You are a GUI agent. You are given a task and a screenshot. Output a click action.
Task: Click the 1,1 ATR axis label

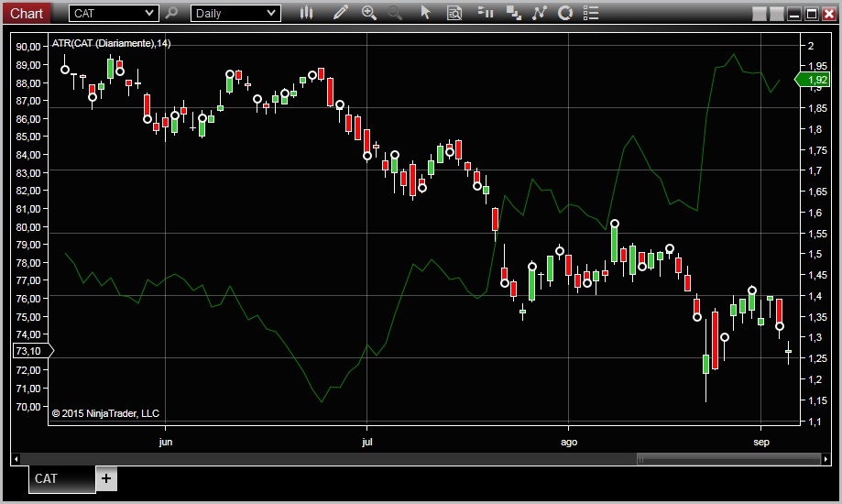[815, 422]
